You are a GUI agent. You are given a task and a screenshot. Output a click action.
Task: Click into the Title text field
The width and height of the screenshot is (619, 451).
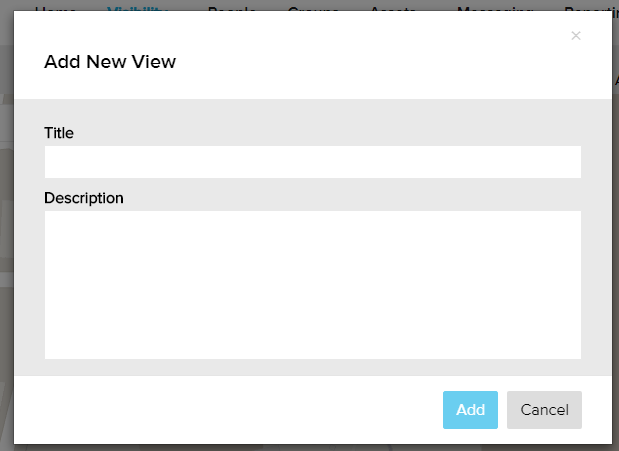pyautogui.click(x=312, y=162)
